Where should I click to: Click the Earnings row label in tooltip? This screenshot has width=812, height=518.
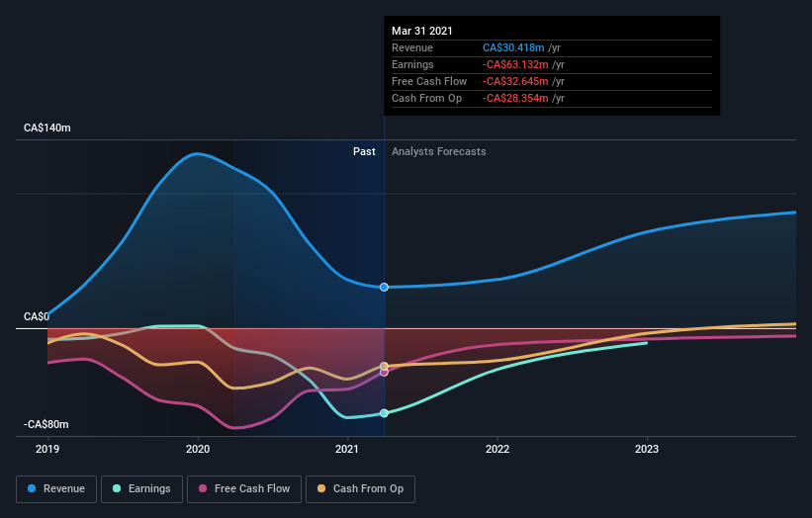(412, 64)
